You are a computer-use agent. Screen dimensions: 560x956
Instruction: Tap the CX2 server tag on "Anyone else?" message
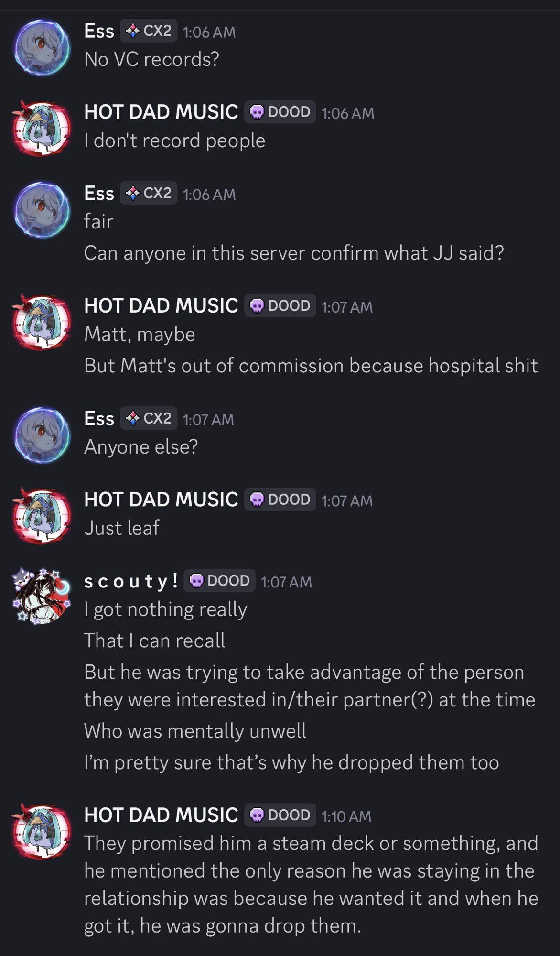[149, 418]
